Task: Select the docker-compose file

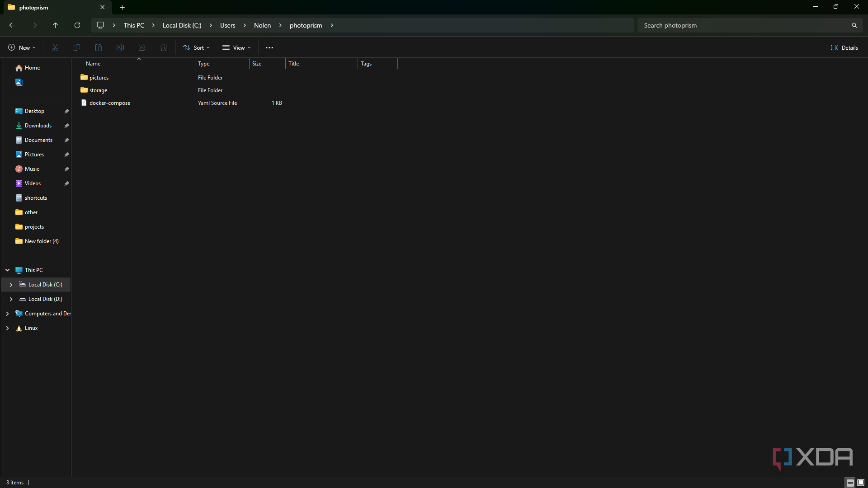Action: (105, 103)
